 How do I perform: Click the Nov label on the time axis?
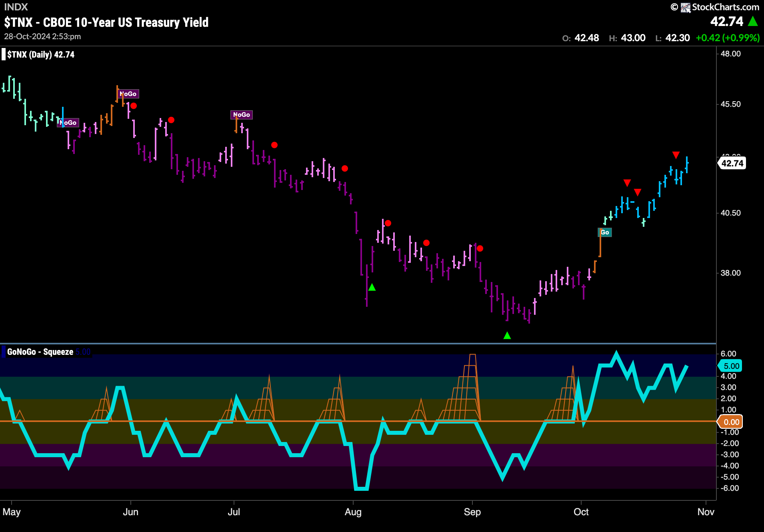[706, 512]
